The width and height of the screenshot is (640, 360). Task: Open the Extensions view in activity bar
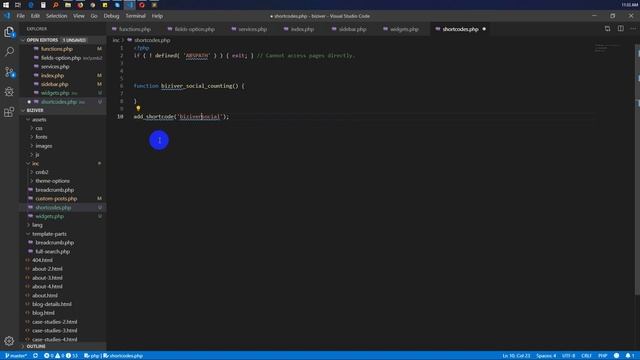coord(9,111)
